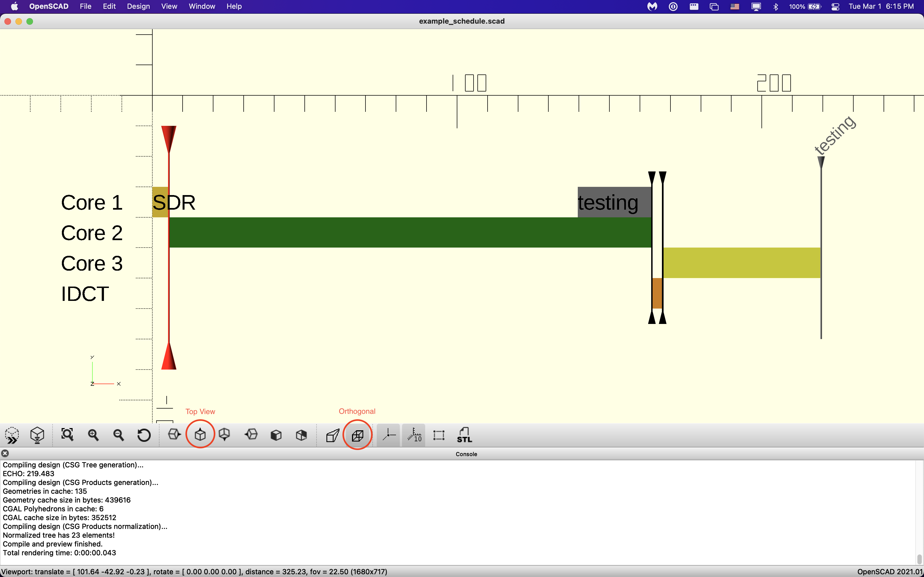Click the Zoom In magnifier icon
Image resolution: width=924 pixels, height=577 pixels.
93,435
